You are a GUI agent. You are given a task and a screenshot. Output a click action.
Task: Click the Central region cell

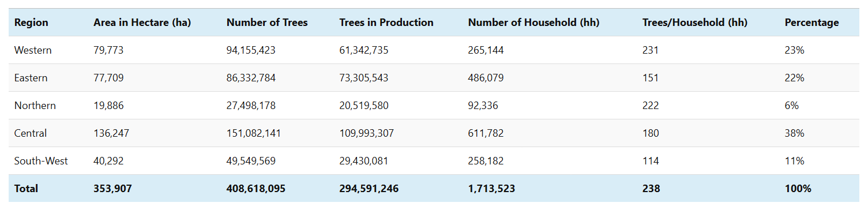(31, 133)
